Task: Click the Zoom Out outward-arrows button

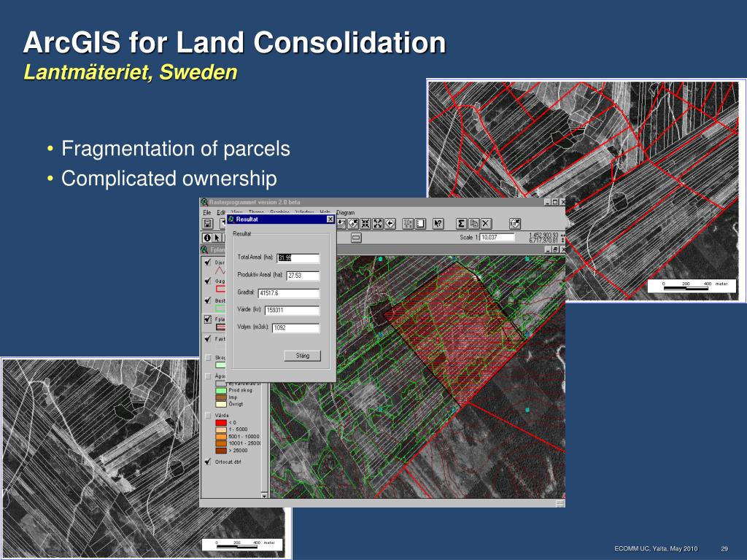Action: coord(378,223)
